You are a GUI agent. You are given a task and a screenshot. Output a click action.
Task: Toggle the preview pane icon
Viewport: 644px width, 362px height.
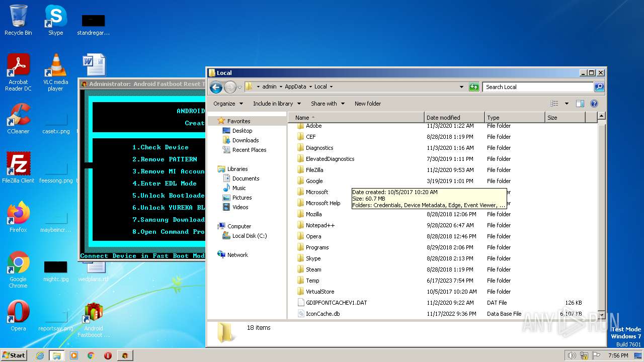pos(580,104)
